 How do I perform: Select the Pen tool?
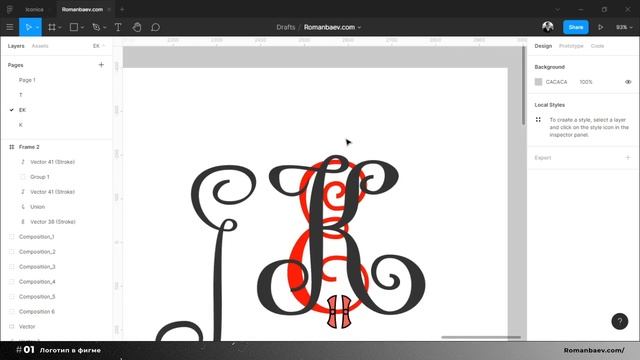tap(96, 27)
